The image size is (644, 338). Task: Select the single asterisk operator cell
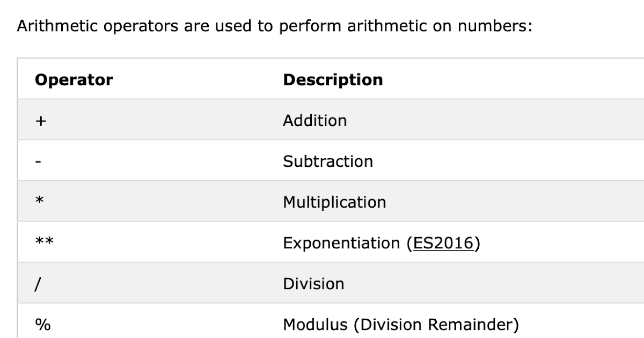coord(39,203)
